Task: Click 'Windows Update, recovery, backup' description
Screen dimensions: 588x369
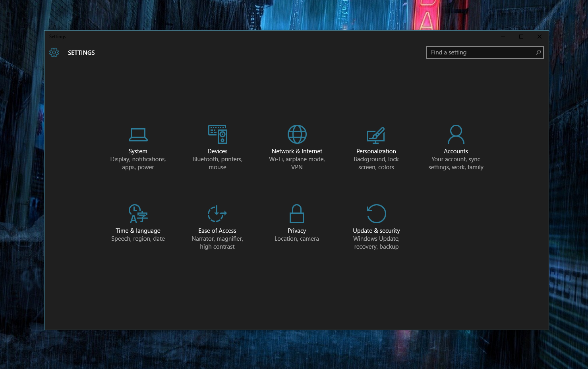Action: (376, 243)
